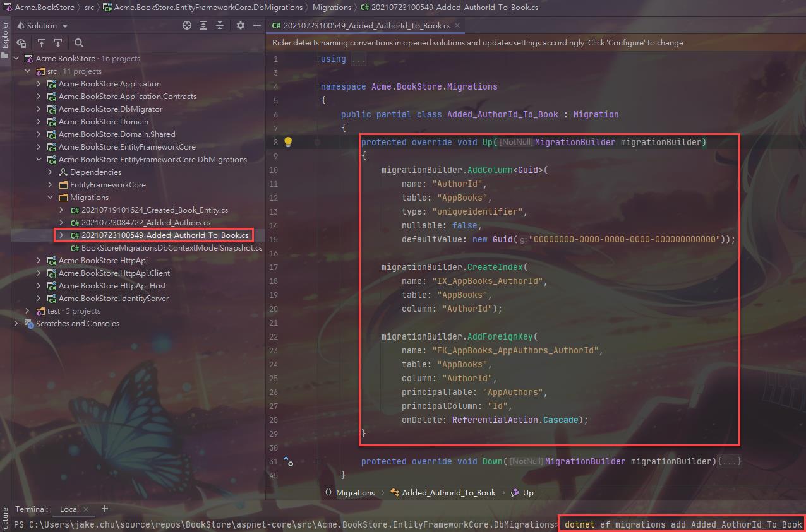Select the Local terminal tab

click(x=69, y=509)
